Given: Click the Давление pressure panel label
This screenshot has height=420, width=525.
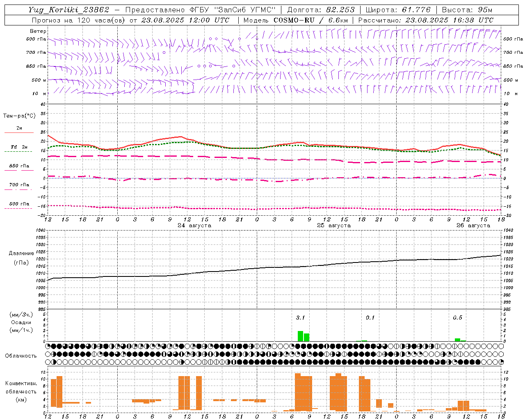Looking at the screenshot, I should (21, 253).
